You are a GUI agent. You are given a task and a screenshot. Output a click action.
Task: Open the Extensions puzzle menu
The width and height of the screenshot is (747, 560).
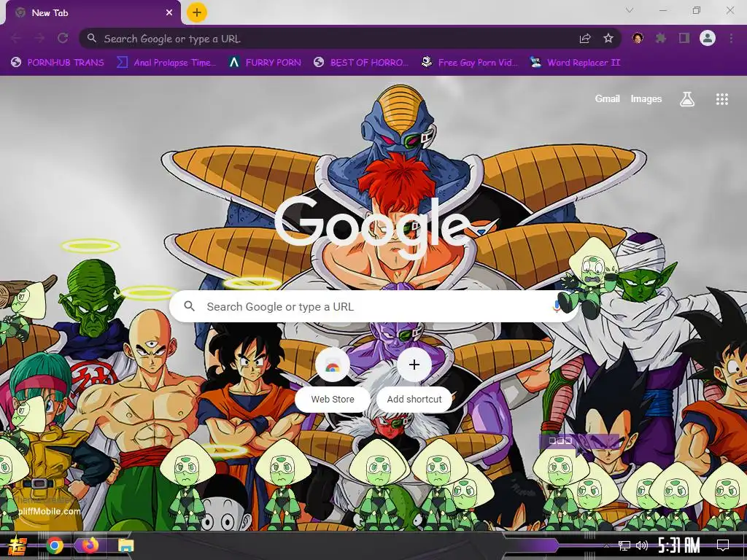pyautogui.click(x=661, y=38)
